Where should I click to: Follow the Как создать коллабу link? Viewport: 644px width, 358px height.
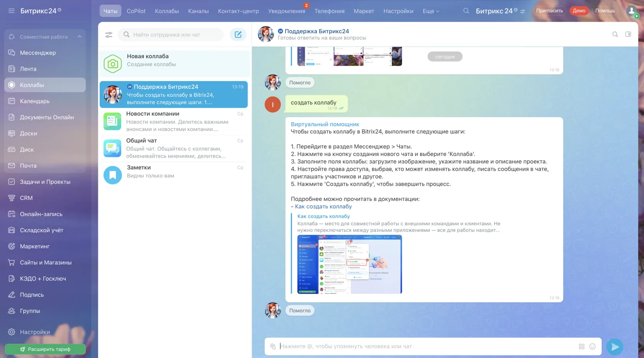pyautogui.click(x=323, y=206)
